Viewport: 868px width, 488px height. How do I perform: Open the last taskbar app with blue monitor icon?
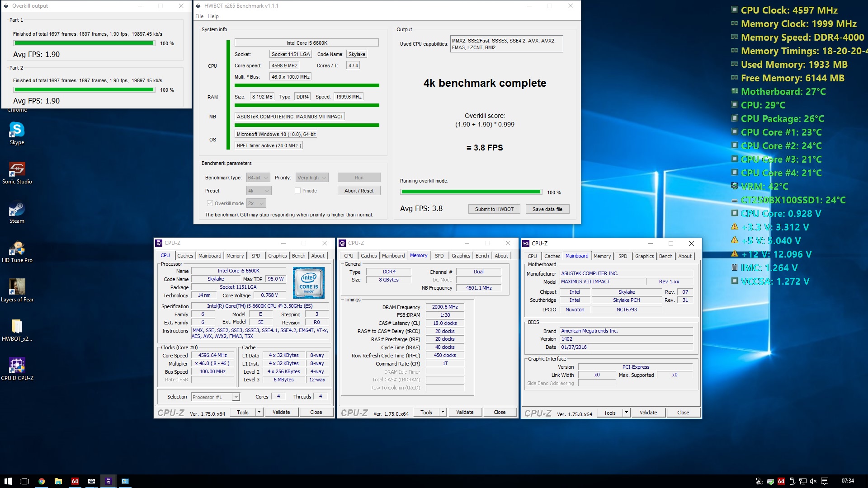[125, 481]
